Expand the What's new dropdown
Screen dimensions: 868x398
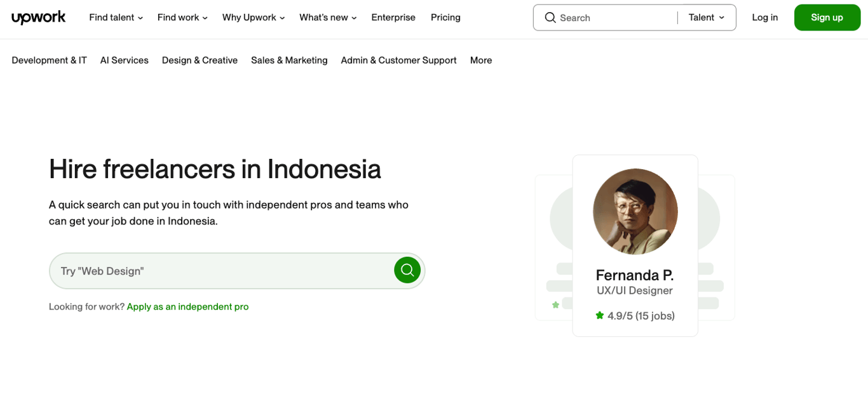(x=327, y=17)
